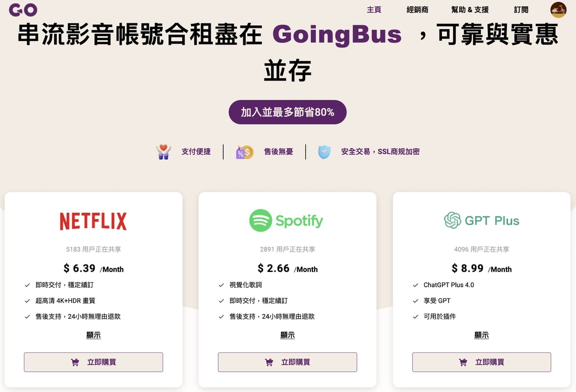Expand the Spotify plan details via 顯示
Screen dimensions: 576x392
click(288, 335)
